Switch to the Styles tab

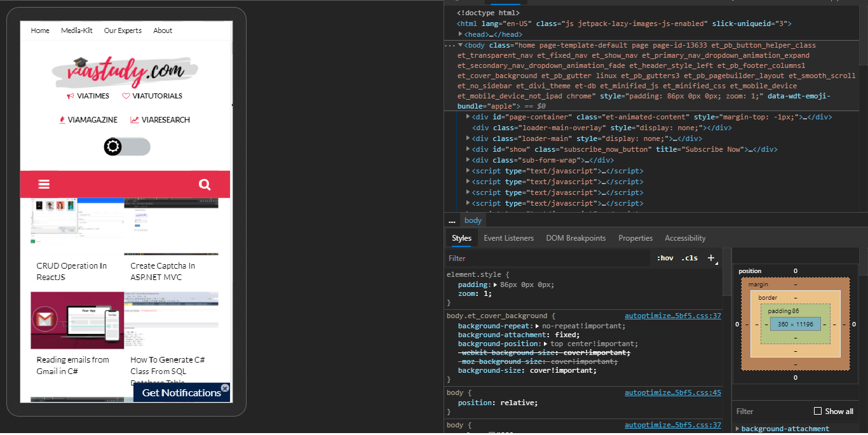[461, 238]
